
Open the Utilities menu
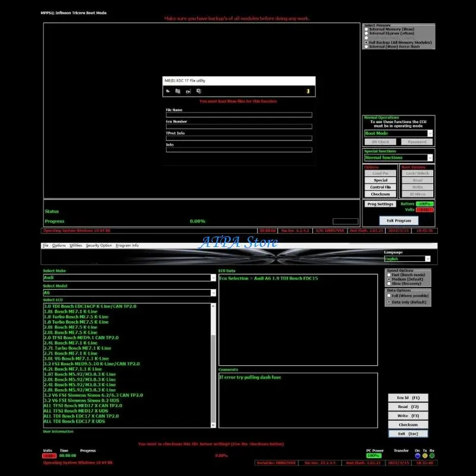(76, 245)
